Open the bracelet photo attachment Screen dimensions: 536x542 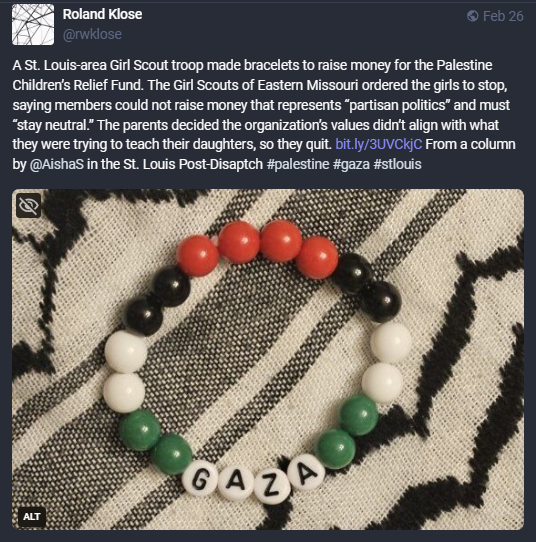268,359
